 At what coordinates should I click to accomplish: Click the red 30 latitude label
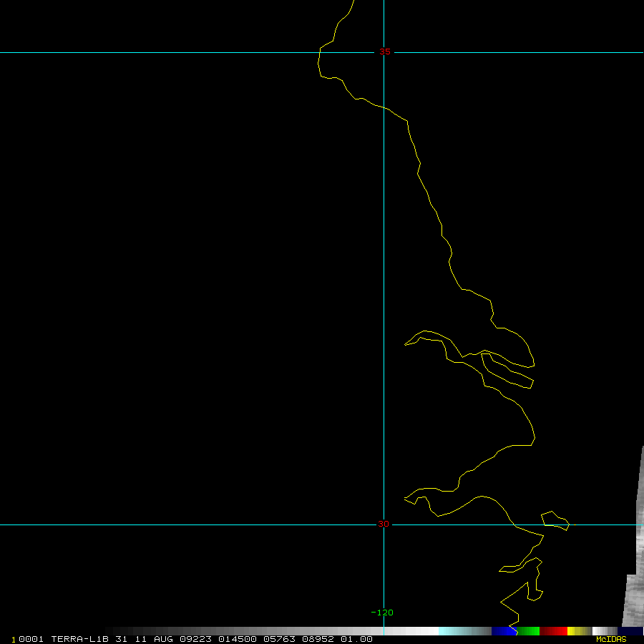click(x=384, y=524)
